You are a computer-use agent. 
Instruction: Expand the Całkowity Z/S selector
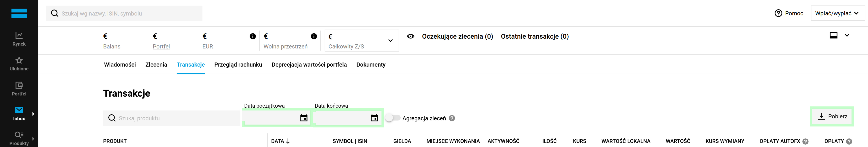(391, 41)
